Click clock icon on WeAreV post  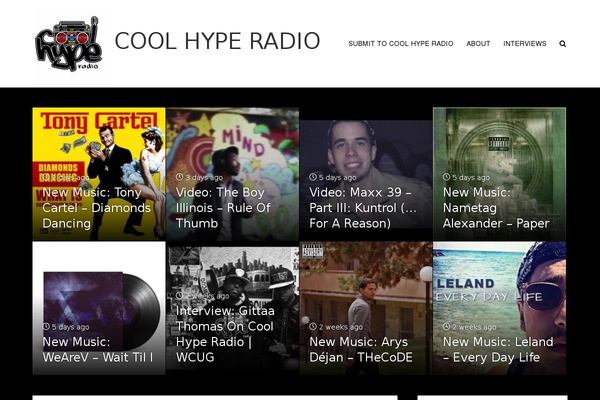click(x=46, y=327)
